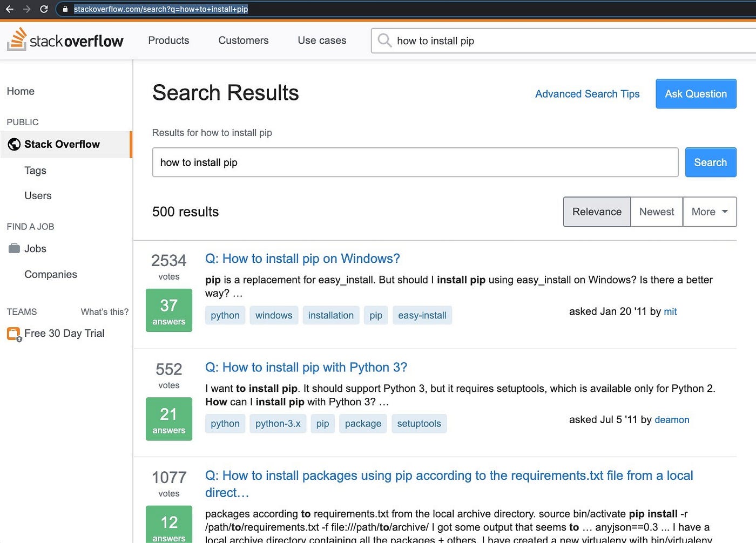The height and width of the screenshot is (543, 756).
Task: Open question How to install pip on Windows
Action: pyautogui.click(x=302, y=259)
